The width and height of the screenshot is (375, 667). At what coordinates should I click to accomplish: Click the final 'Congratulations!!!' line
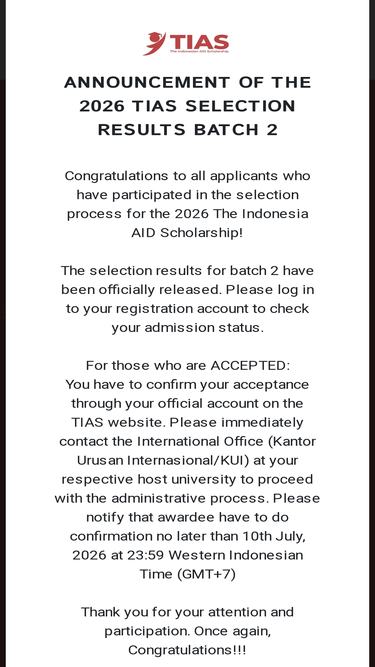point(187,650)
